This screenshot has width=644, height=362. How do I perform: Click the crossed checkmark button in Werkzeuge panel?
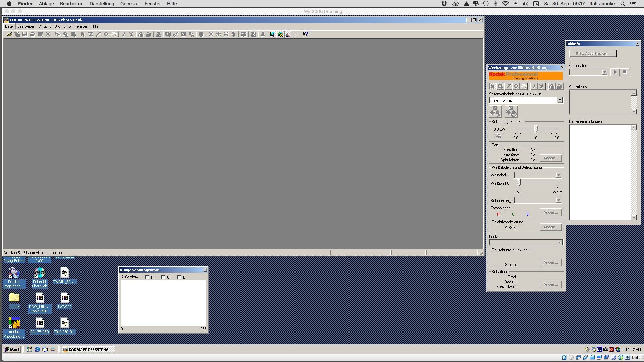click(x=541, y=86)
